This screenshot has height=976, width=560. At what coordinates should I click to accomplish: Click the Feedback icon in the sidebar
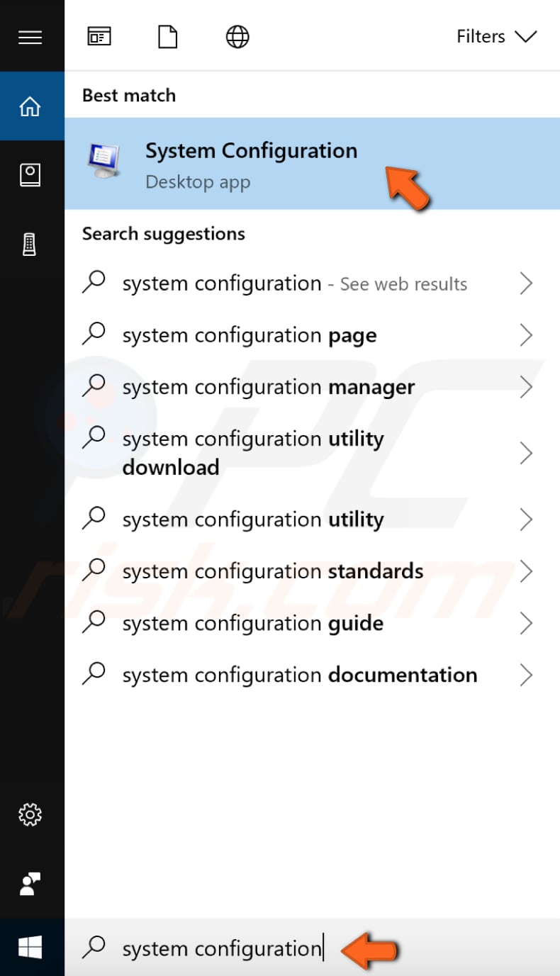click(x=31, y=885)
